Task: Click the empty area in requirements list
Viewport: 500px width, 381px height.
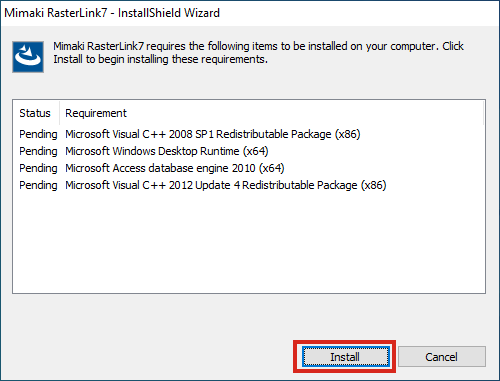Action: [249, 242]
